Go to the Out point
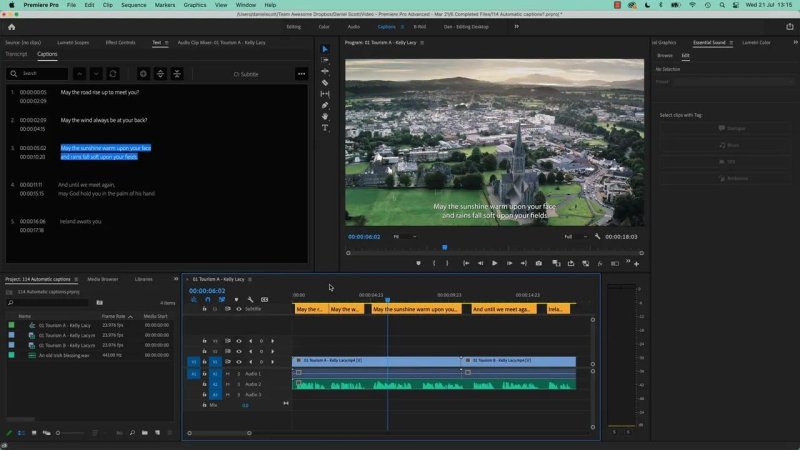Screen dimensions: 800x450 coord(523,263)
